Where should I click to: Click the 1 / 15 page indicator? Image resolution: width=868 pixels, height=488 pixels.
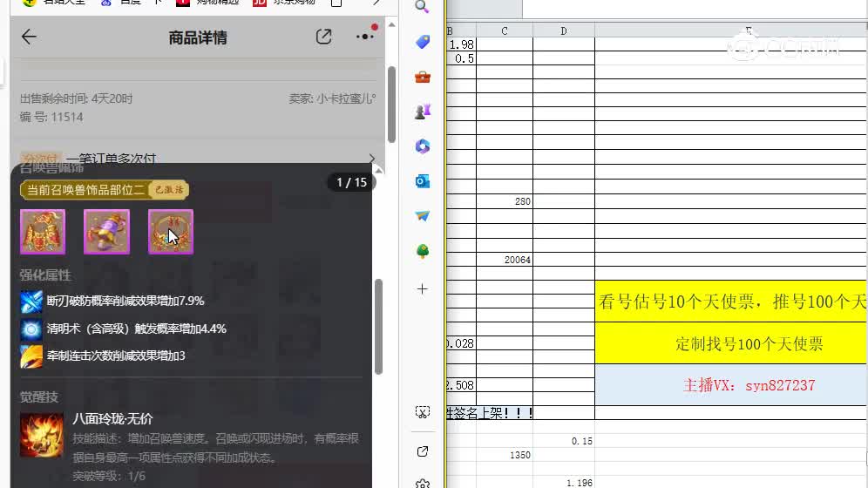point(351,182)
